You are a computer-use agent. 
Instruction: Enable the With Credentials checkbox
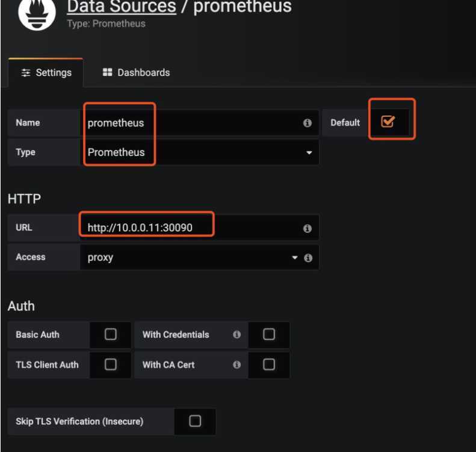tap(269, 335)
